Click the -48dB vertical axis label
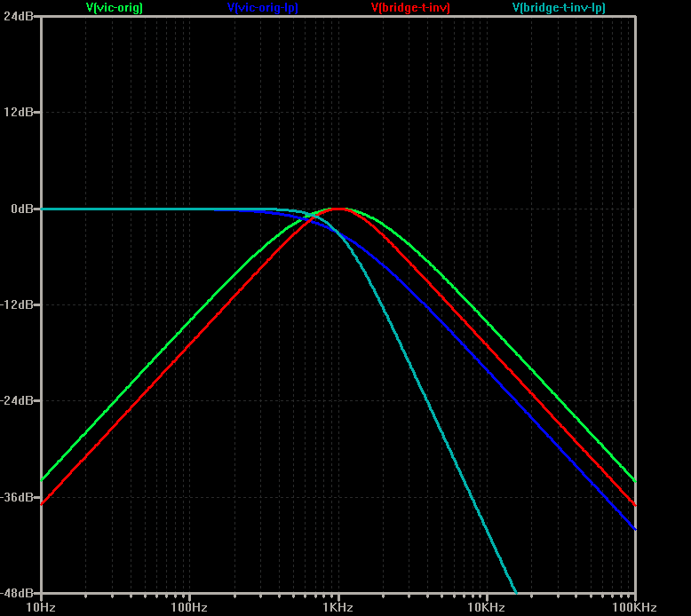The width and height of the screenshot is (691, 616). [x=17, y=593]
